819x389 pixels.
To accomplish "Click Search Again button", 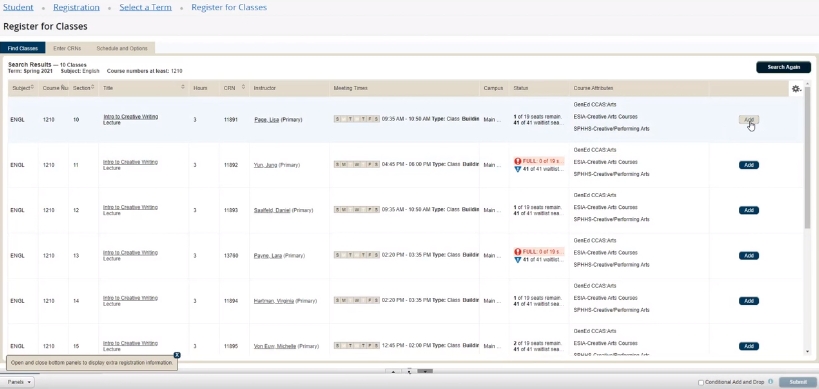I will coord(783,67).
